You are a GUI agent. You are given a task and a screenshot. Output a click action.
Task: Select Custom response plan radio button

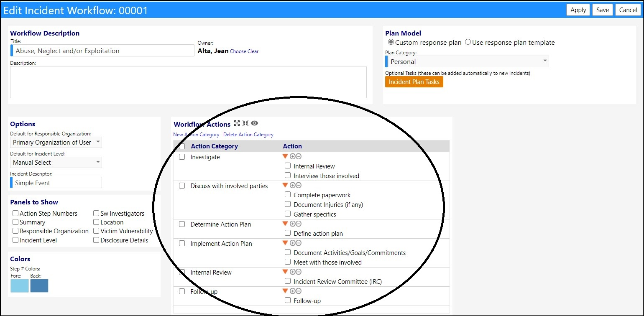(391, 42)
